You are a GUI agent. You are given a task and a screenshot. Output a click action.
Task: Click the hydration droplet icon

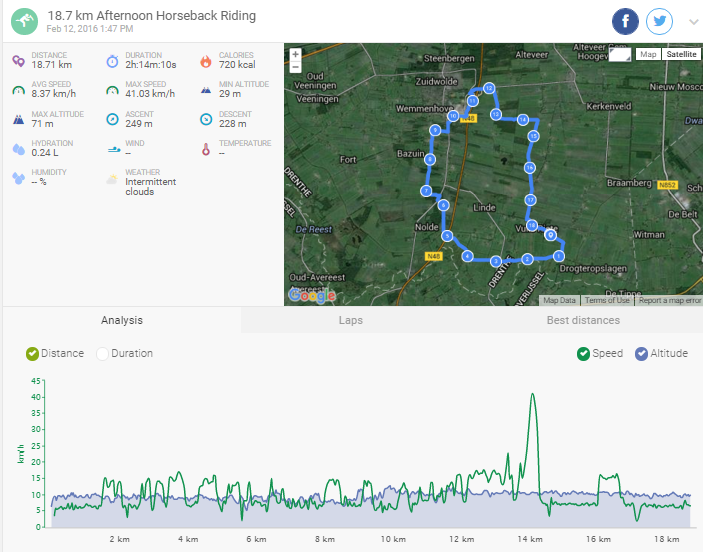[18, 149]
